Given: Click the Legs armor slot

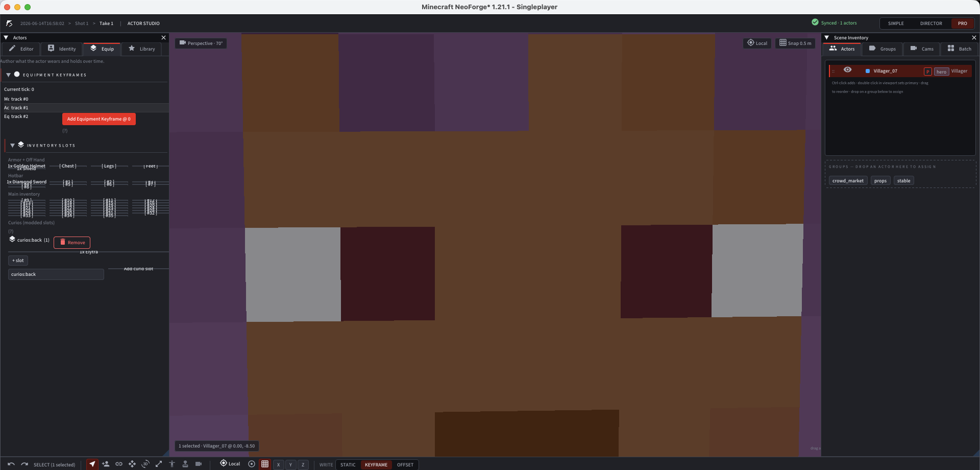Looking at the screenshot, I should coord(109,166).
